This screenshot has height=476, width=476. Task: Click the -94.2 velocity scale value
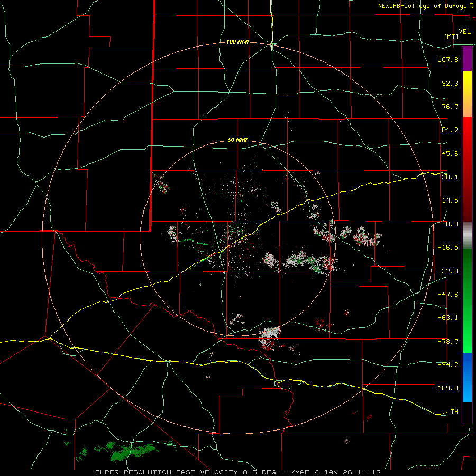click(448, 365)
